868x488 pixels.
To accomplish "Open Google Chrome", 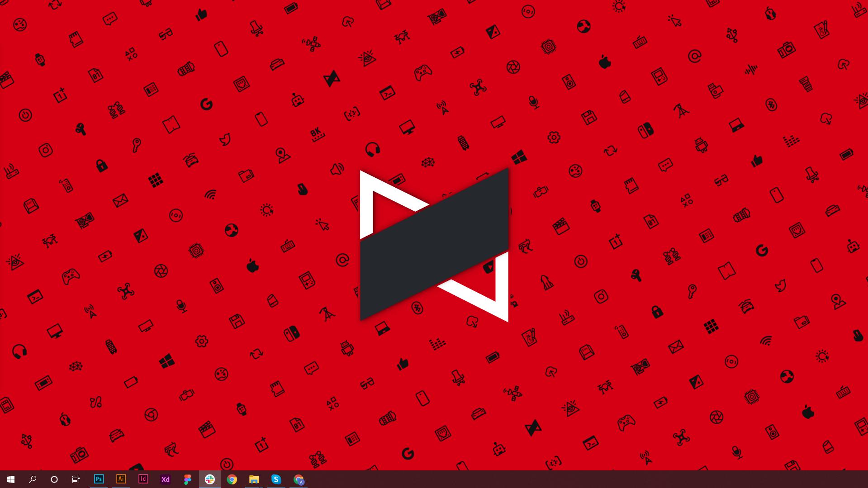I will tap(232, 479).
